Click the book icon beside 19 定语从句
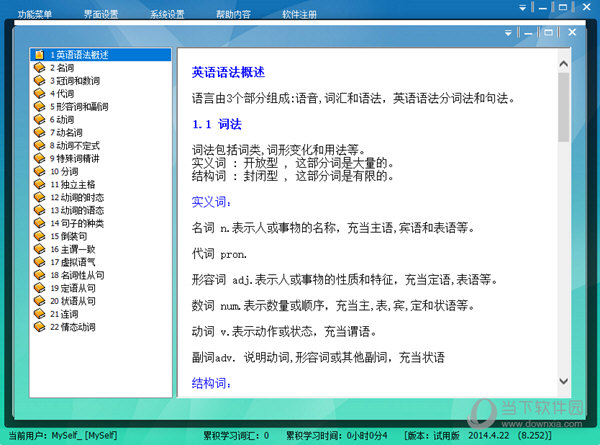This screenshot has width=600, height=445. click(x=39, y=288)
